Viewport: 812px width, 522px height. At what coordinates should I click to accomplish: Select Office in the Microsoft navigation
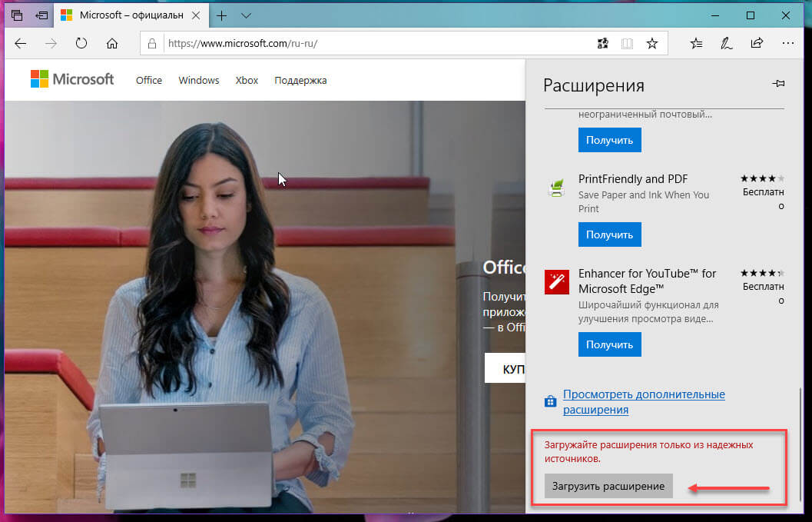pyautogui.click(x=148, y=80)
